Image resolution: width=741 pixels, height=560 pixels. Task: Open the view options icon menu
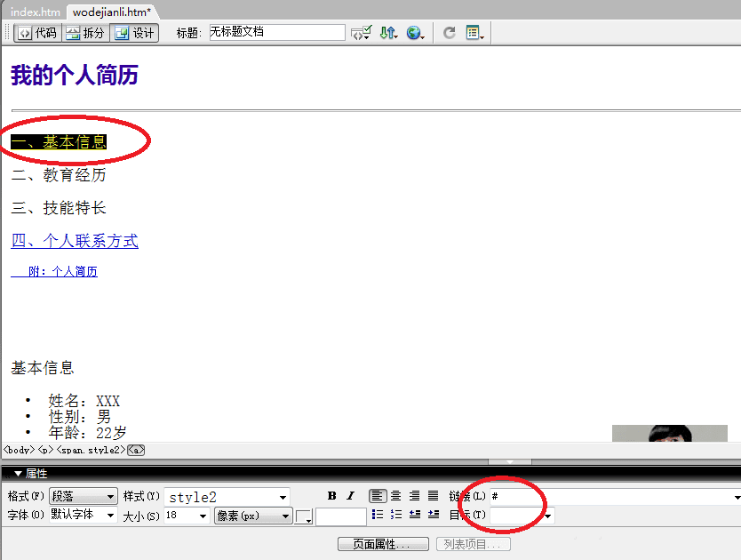tap(474, 33)
